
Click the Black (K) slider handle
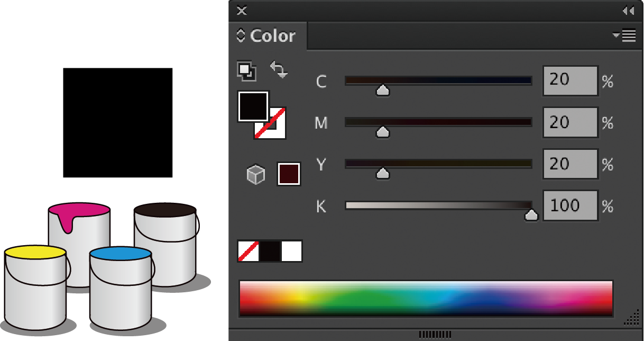point(531,214)
